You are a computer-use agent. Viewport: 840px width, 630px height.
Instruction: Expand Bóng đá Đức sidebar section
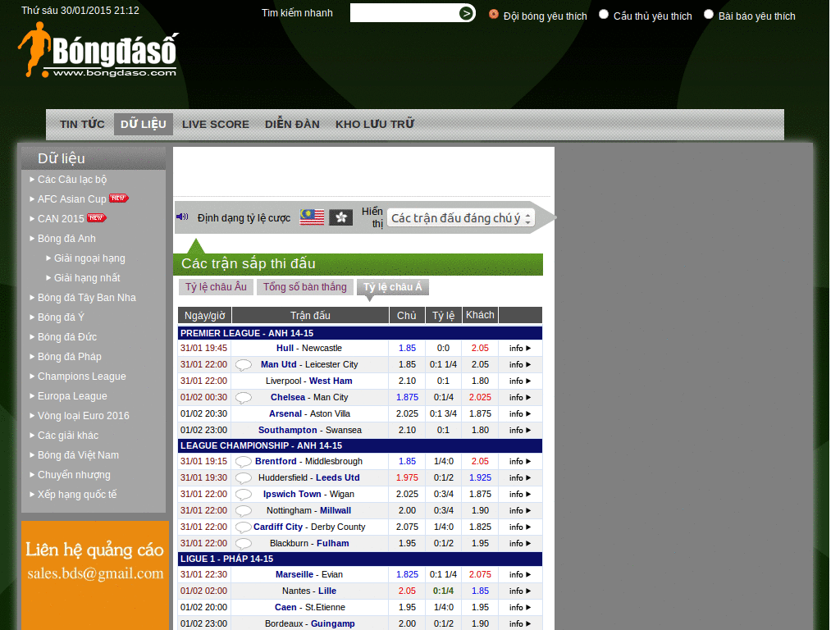tap(67, 337)
